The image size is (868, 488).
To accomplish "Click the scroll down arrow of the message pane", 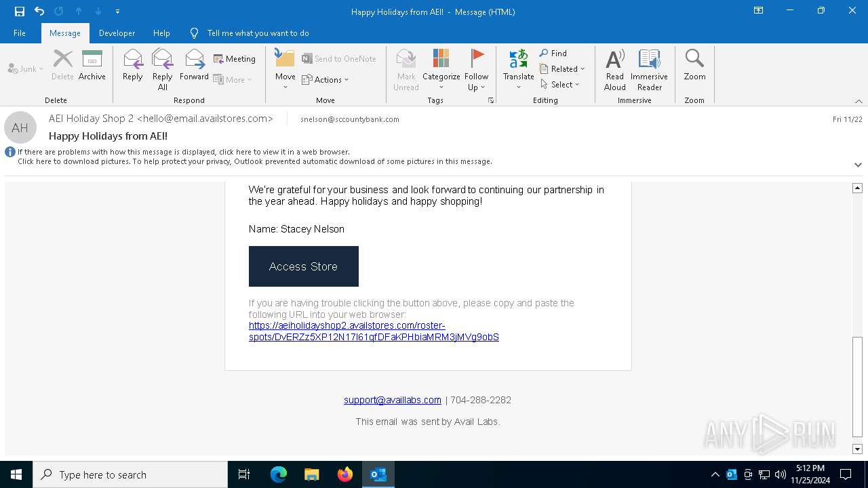I will click(x=857, y=449).
